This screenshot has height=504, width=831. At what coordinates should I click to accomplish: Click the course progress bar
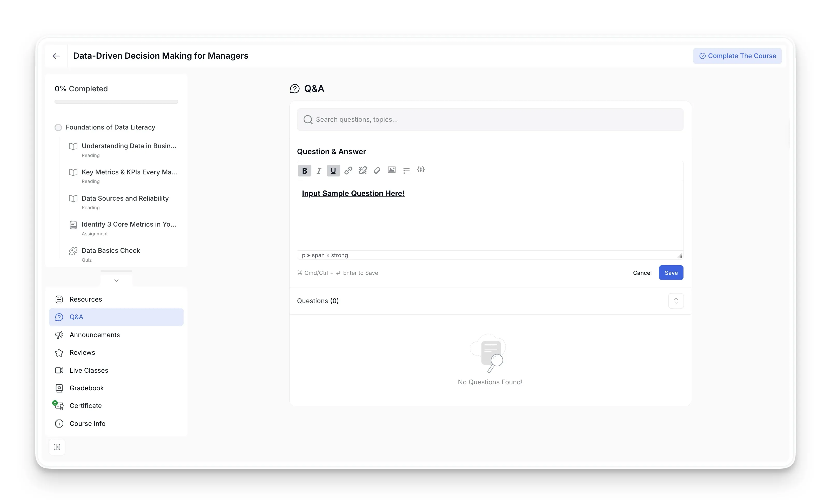[116, 102]
